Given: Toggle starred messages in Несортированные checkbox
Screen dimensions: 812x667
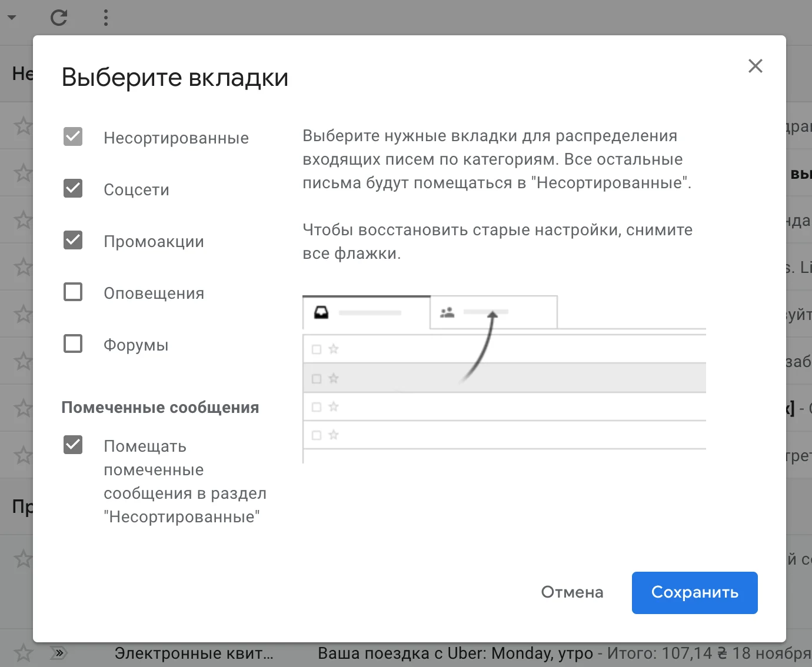Looking at the screenshot, I should click(x=73, y=445).
